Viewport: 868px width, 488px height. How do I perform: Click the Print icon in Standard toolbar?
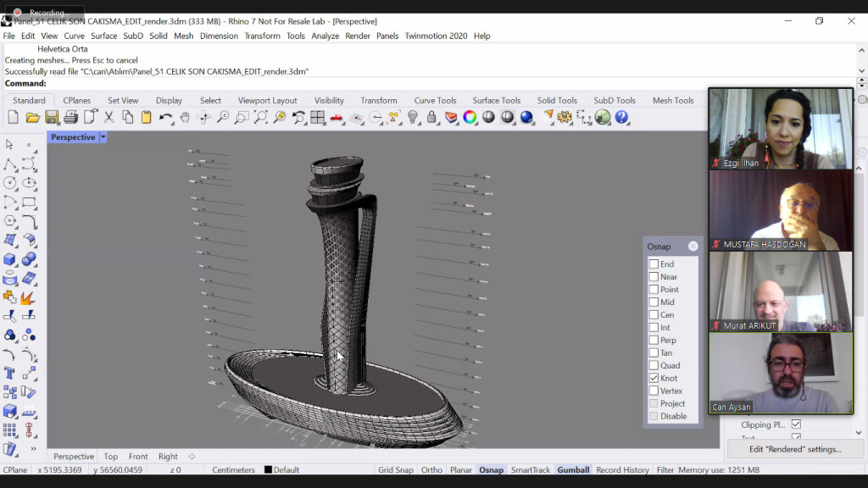pos(71,118)
